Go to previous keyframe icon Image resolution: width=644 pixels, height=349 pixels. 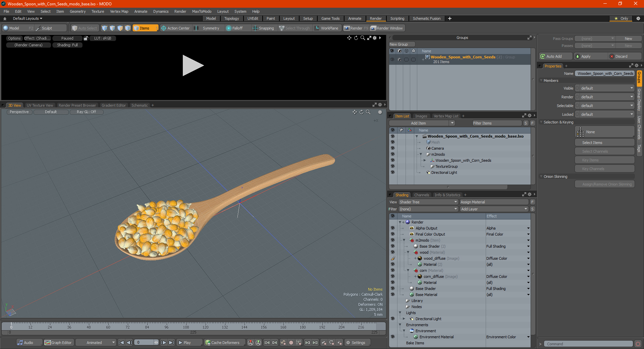275,343
